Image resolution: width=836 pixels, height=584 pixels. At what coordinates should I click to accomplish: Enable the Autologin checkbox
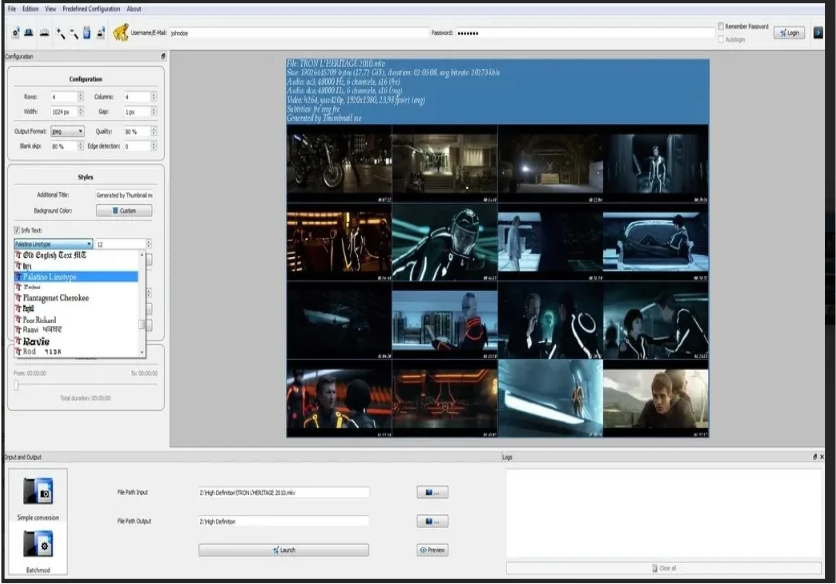pyautogui.click(x=721, y=39)
